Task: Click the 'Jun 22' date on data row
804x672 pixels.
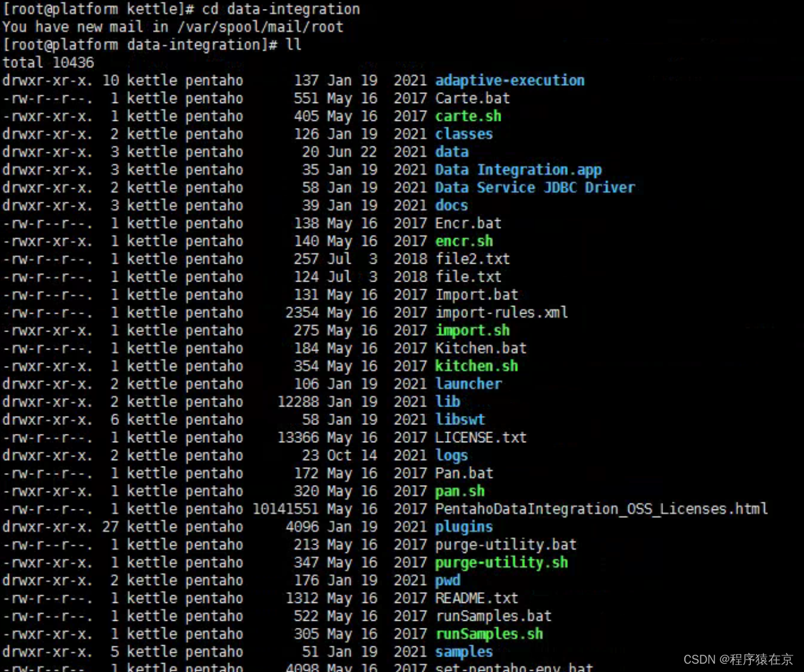Action: coord(352,152)
